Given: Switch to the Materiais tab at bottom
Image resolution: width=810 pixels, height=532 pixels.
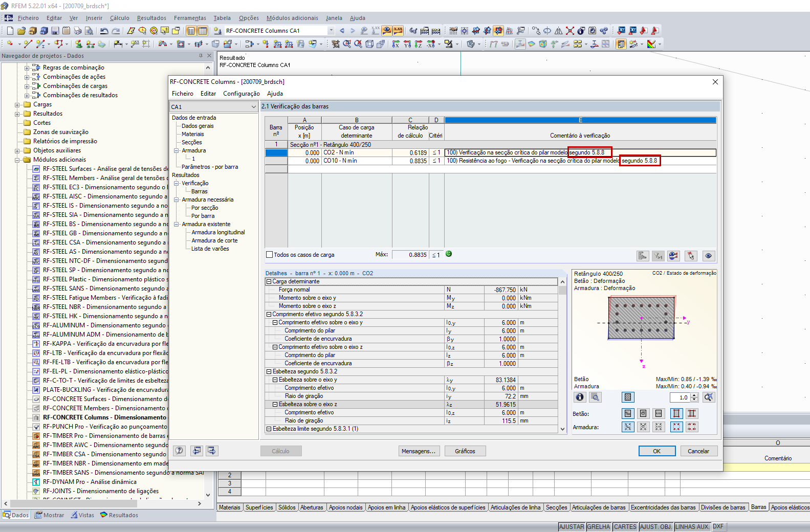Looking at the screenshot, I should [x=230, y=507].
